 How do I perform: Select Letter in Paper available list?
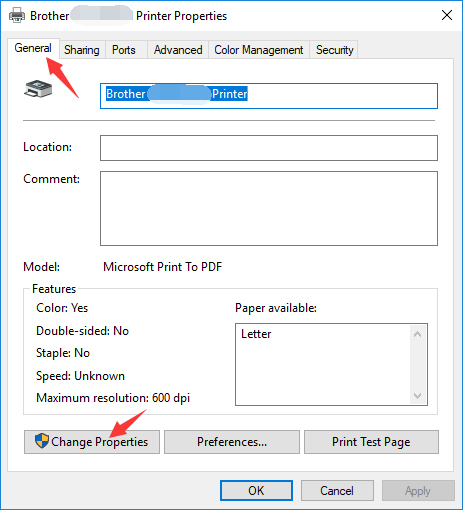point(256,334)
